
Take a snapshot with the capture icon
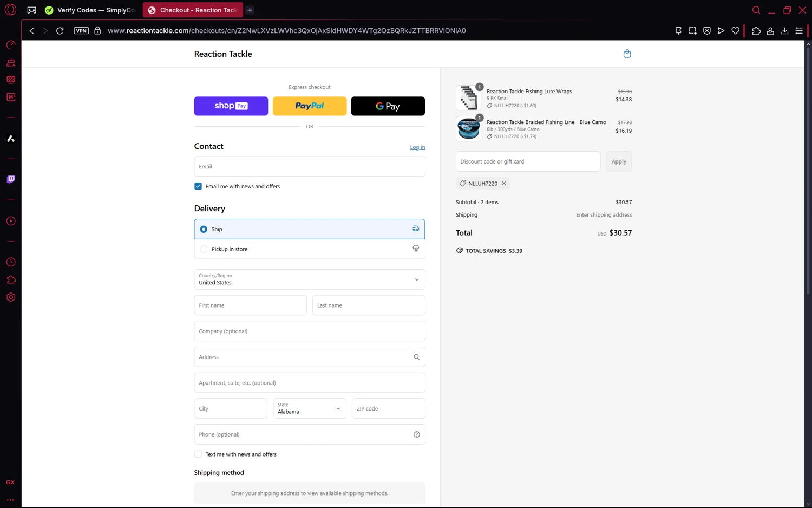tap(692, 31)
